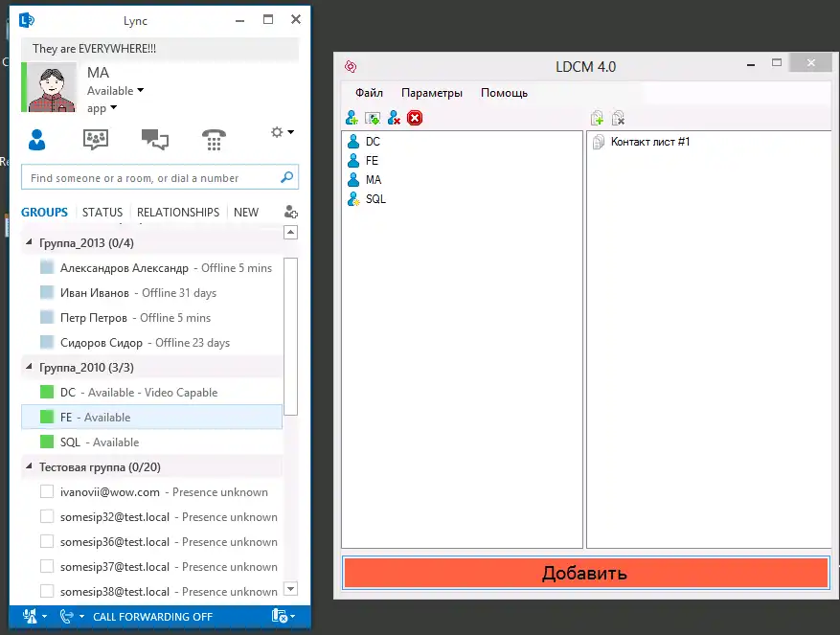Click the remove contact list icon in LDCM
Image resolution: width=840 pixels, height=635 pixels.
point(618,118)
